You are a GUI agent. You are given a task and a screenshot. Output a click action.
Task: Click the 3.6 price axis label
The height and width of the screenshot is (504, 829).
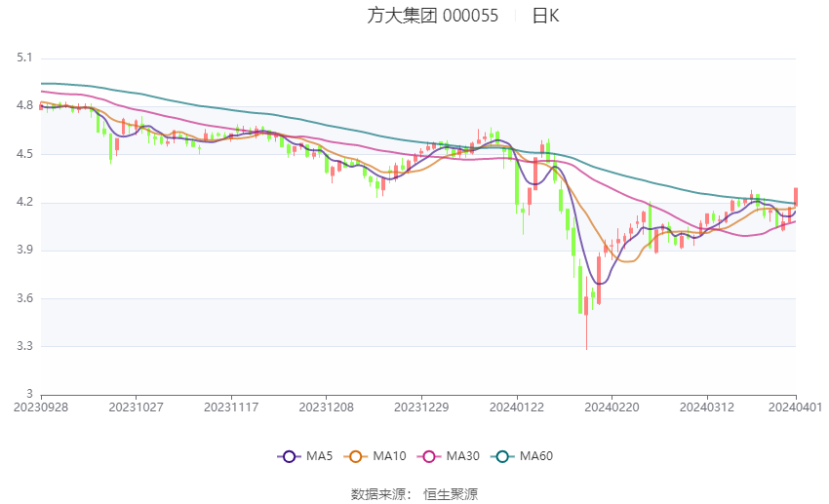point(24,298)
